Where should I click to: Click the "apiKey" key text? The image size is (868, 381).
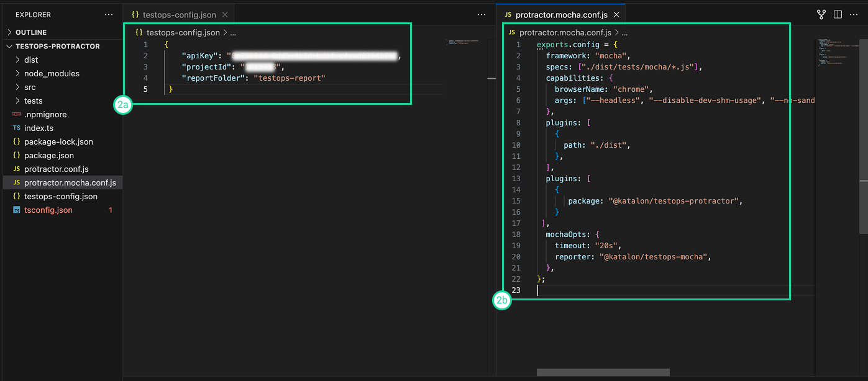(201, 56)
